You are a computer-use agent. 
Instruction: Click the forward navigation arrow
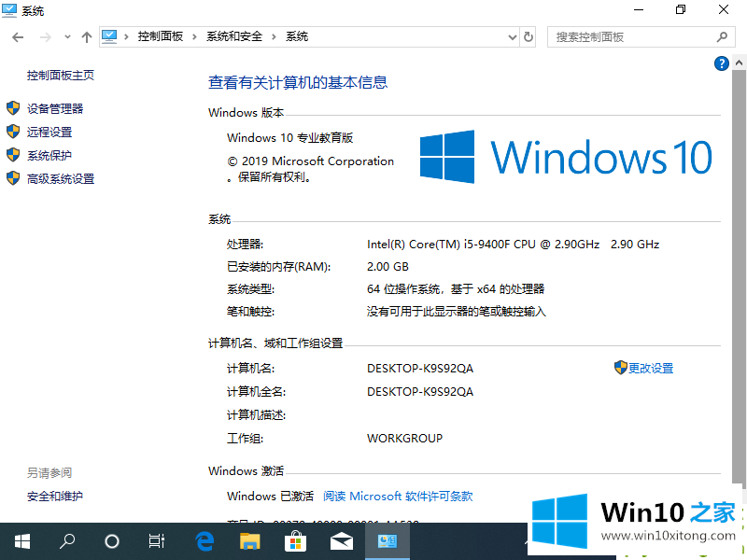tap(45, 37)
